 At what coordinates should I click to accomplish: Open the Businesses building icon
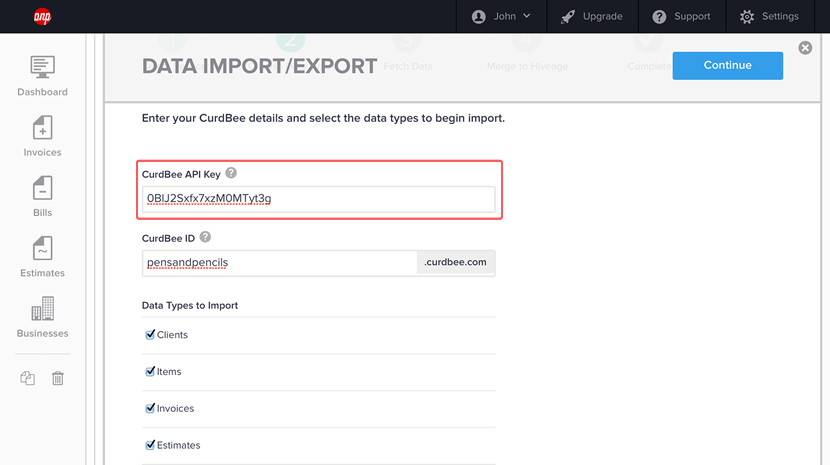point(42,309)
